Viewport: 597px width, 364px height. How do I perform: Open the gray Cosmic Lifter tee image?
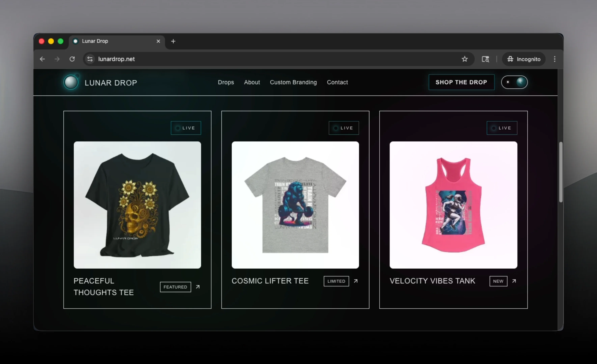click(295, 205)
